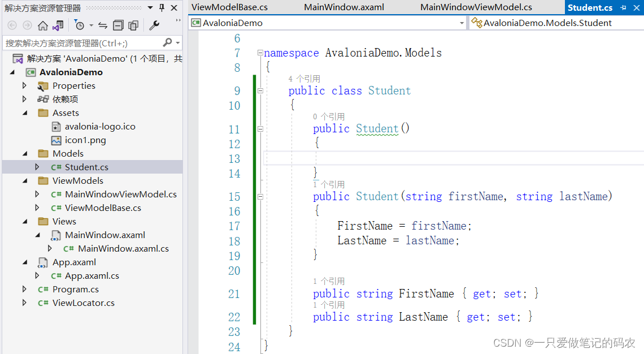
Task: Click the Properties wrench folder icon
Action: (43, 86)
